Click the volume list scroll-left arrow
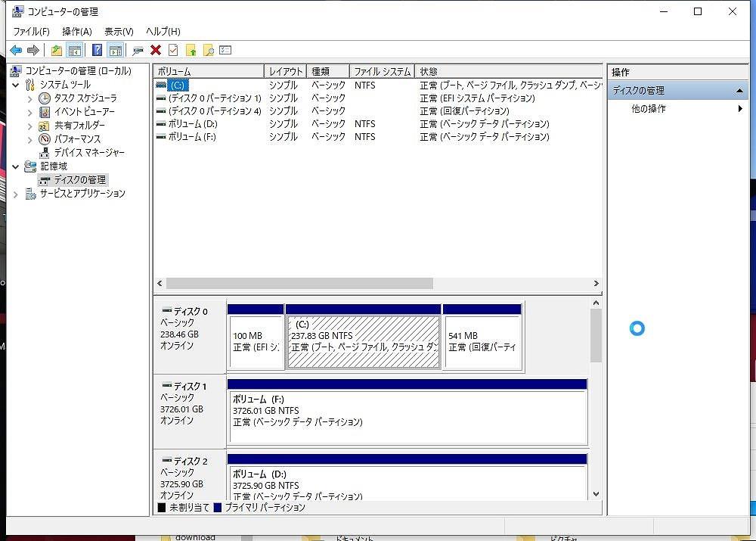Image resolution: width=756 pixels, height=541 pixels. (x=160, y=283)
